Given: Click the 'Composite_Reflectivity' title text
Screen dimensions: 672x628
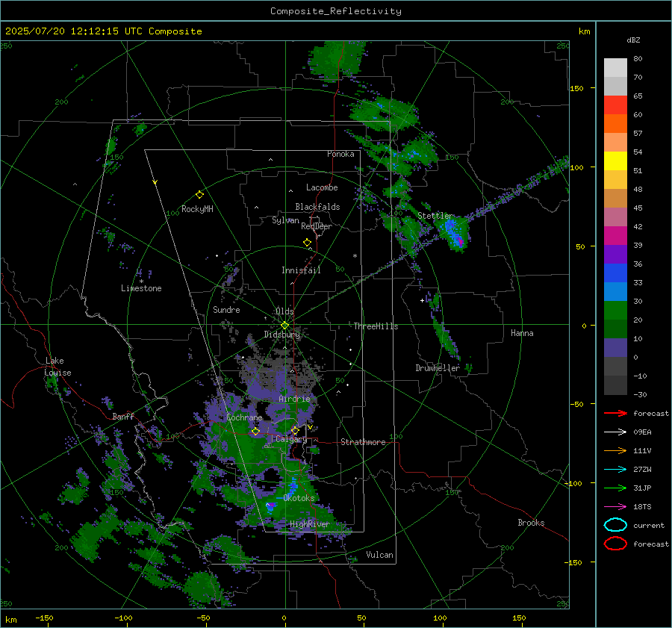Looking at the screenshot, I should (335, 11).
